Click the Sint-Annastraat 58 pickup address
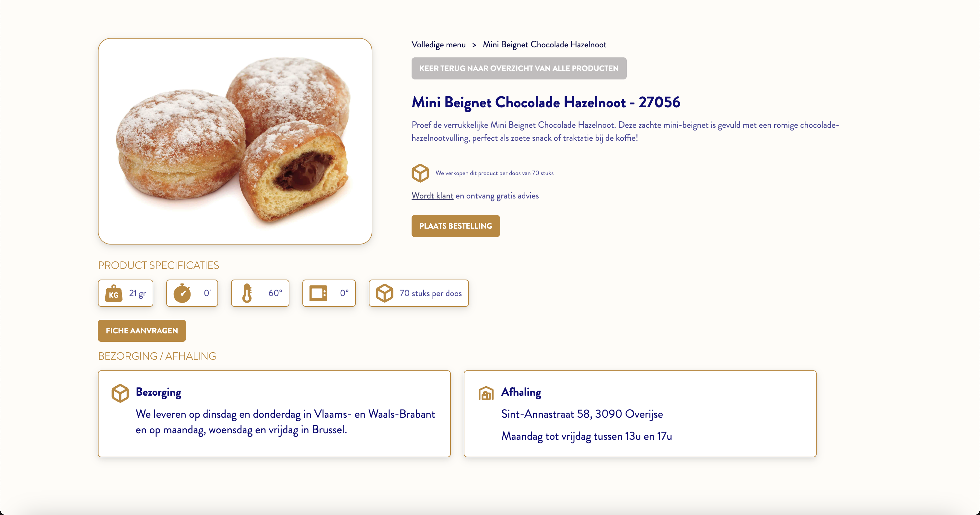The width and height of the screenshot is (980, 515). point(582,414)
